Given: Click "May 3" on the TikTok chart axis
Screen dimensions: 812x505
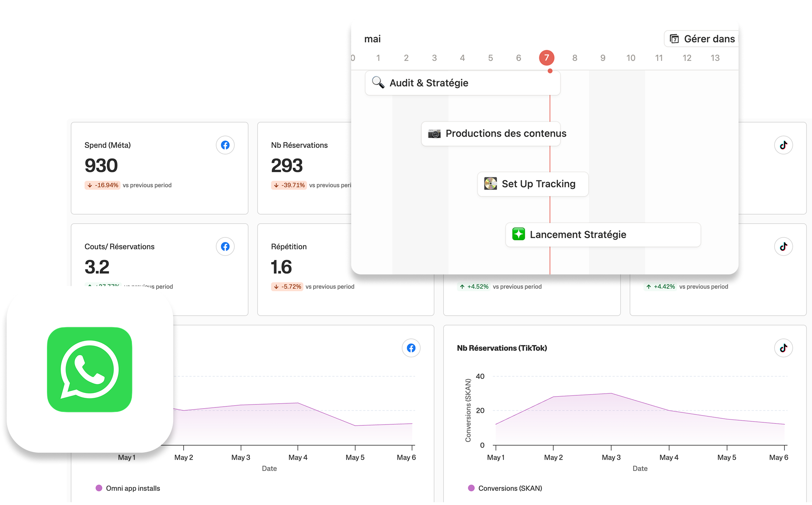Looking at the screenshot, I should point(611,457).
